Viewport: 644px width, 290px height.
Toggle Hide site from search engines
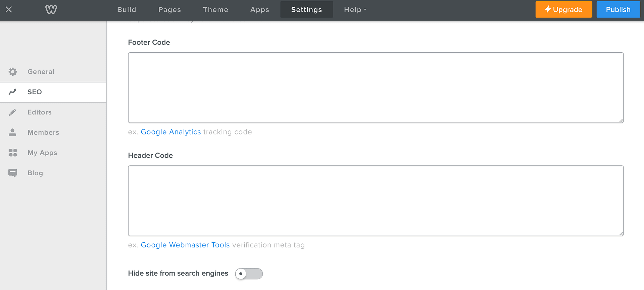click(249, 274)
